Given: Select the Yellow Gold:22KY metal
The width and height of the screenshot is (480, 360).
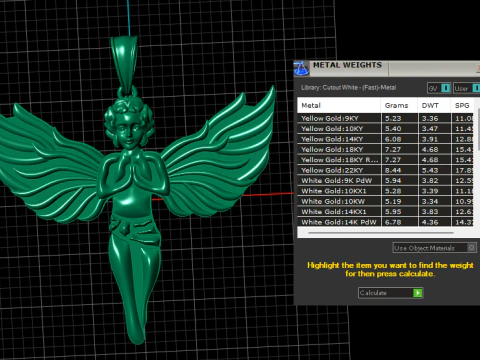Looking at the screenshot, I should pos(339,170).
